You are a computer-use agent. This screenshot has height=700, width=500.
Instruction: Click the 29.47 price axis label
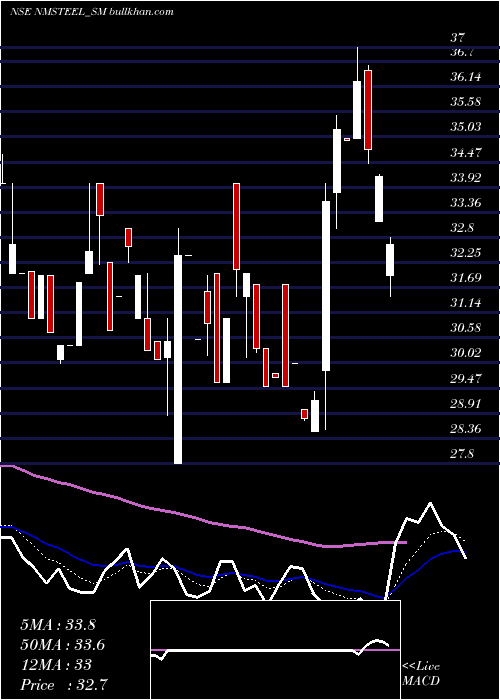pyautogui.click(x=466, y=379)
